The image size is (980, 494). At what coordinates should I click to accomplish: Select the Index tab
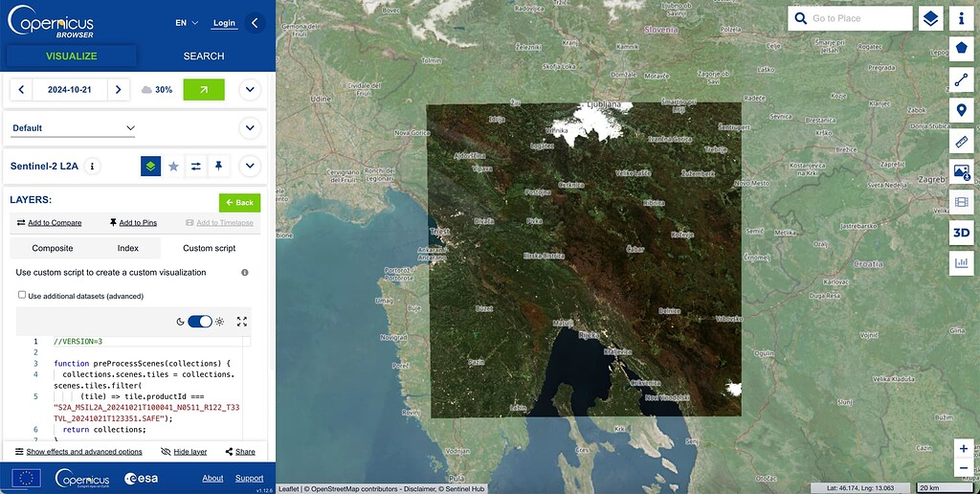point(127,248)
